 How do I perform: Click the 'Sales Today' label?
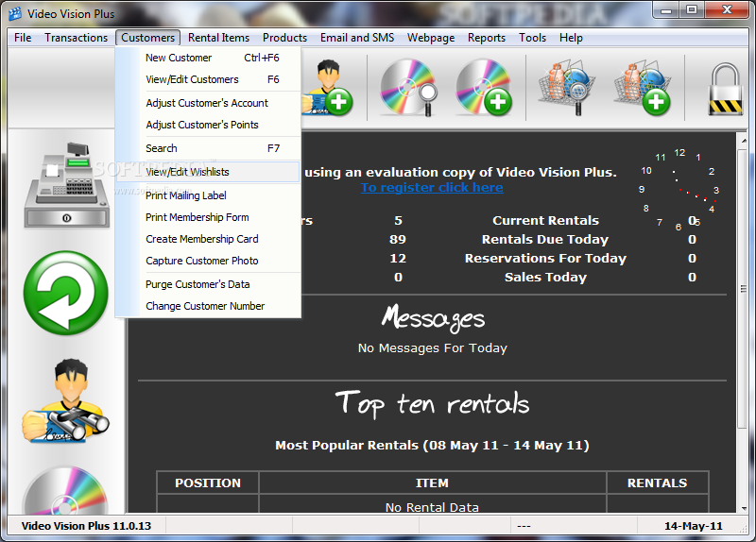(545, 277)
